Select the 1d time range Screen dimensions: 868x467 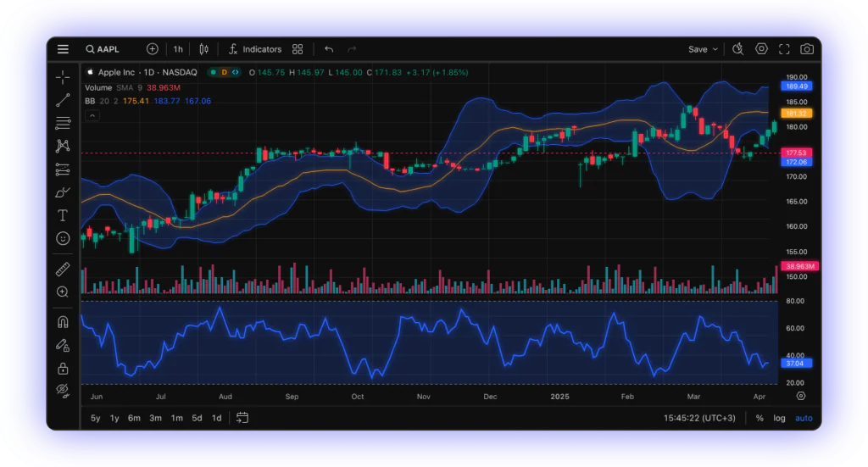point(216,419)
